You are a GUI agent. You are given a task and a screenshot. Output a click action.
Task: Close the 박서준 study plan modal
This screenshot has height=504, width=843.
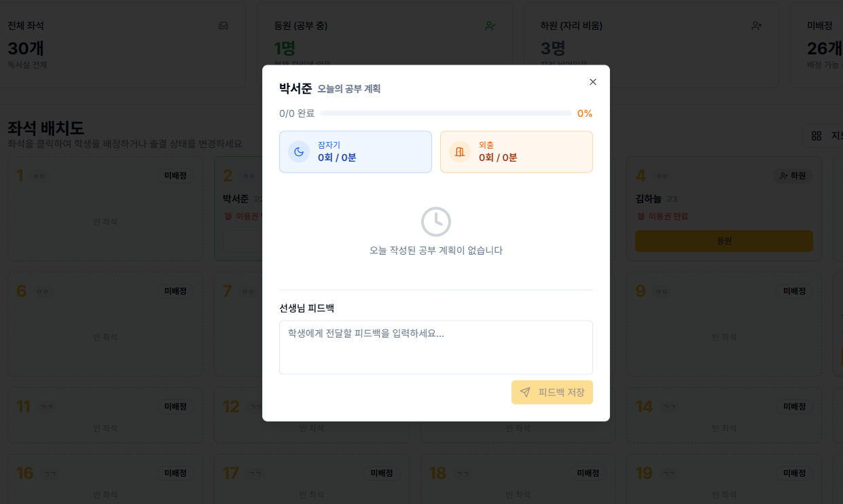592,82
